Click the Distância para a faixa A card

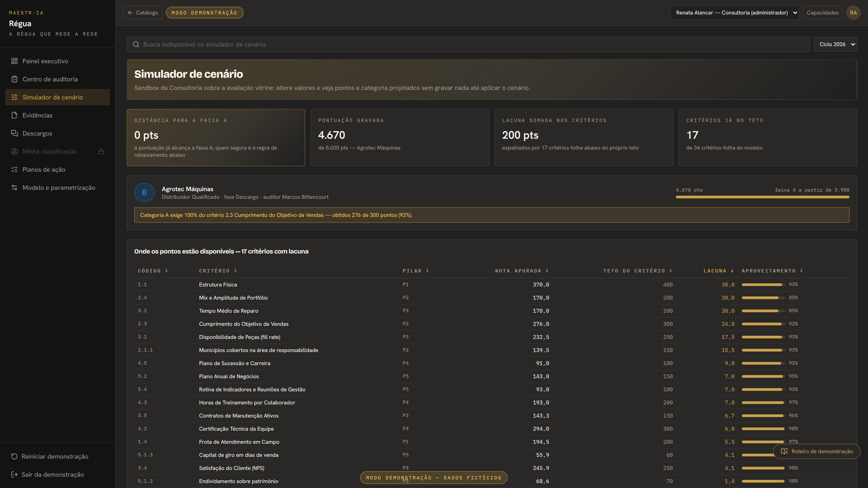point(216,137)
